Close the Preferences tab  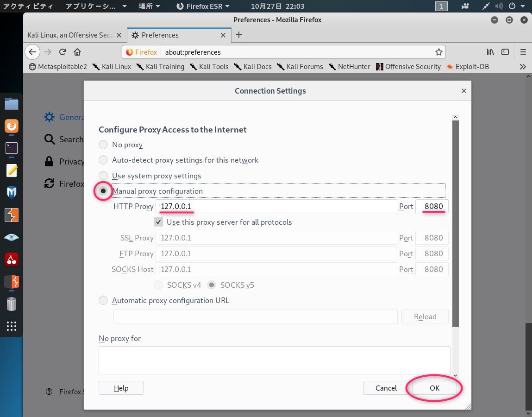click(223, 35)
